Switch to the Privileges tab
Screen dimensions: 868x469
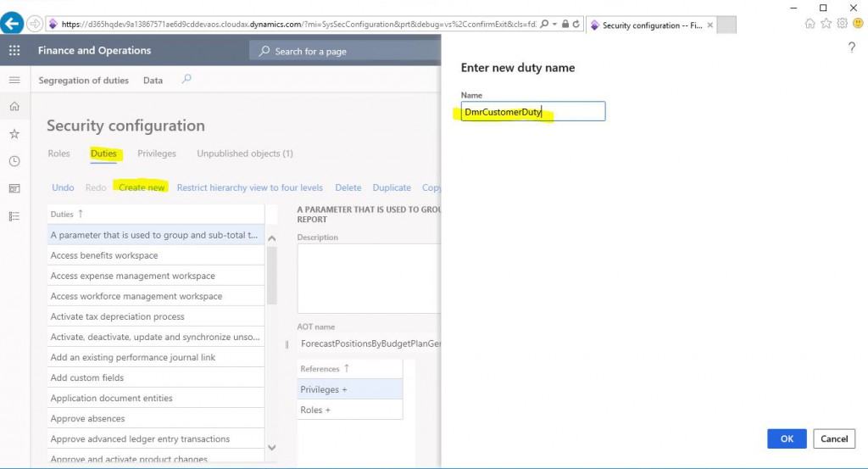pos(157,154)
